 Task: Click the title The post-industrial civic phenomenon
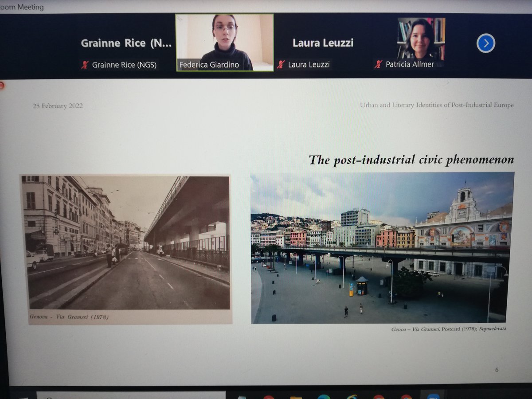click(x=411, y=160)
